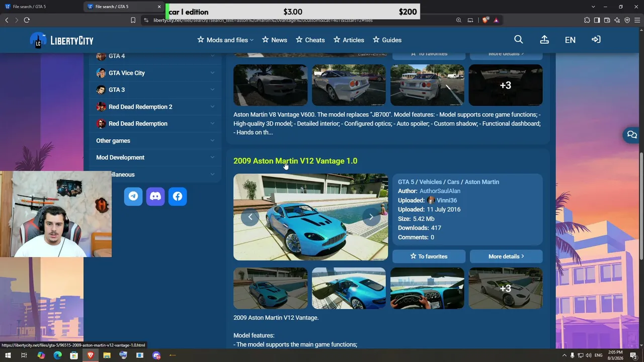Open the +3 thumbnail of V12 Vantage gallery
The height and width of the screenshot is (362, 644).
pos(506,288)
